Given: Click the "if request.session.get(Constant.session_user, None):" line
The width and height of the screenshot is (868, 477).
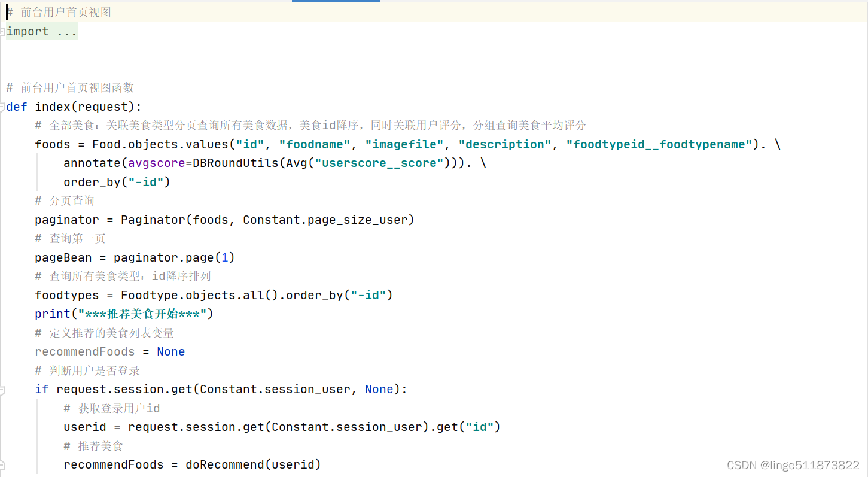Looking at the screenshot, I should point(221,389).
